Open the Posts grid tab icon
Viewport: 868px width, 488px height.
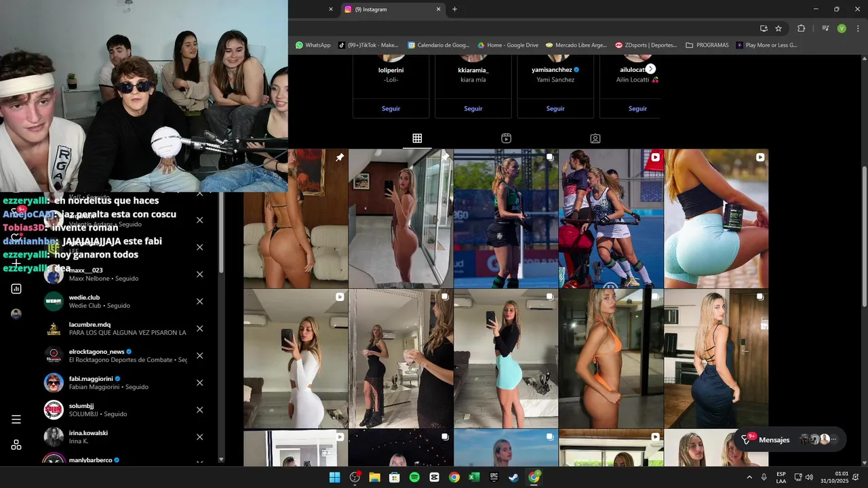click(417, 138)
